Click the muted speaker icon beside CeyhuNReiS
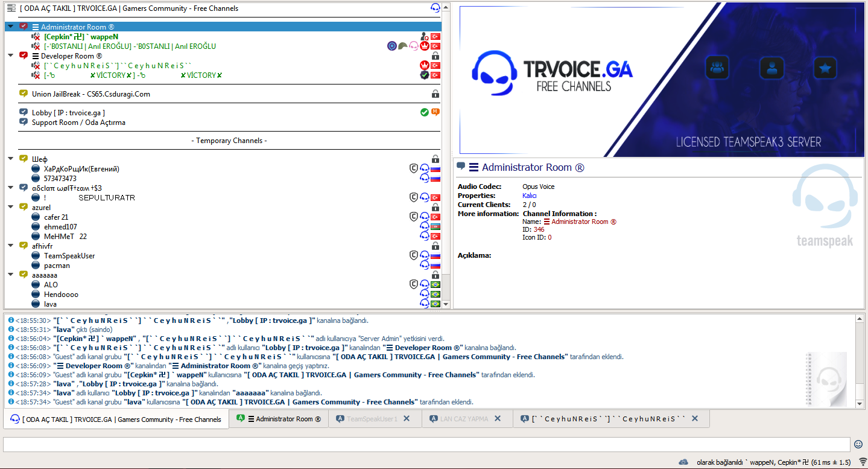Image resolution: width=868 pixels, height=469 pixels. [36, 65]
